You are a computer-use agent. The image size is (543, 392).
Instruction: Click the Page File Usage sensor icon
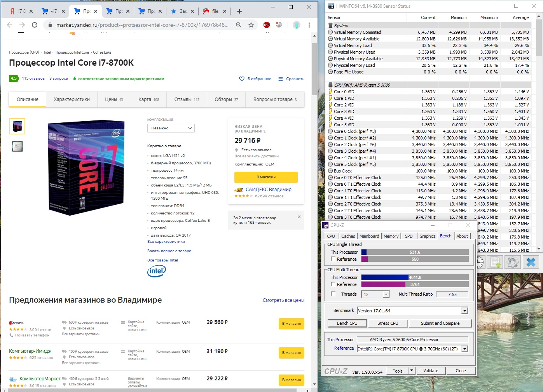[330, 72]
